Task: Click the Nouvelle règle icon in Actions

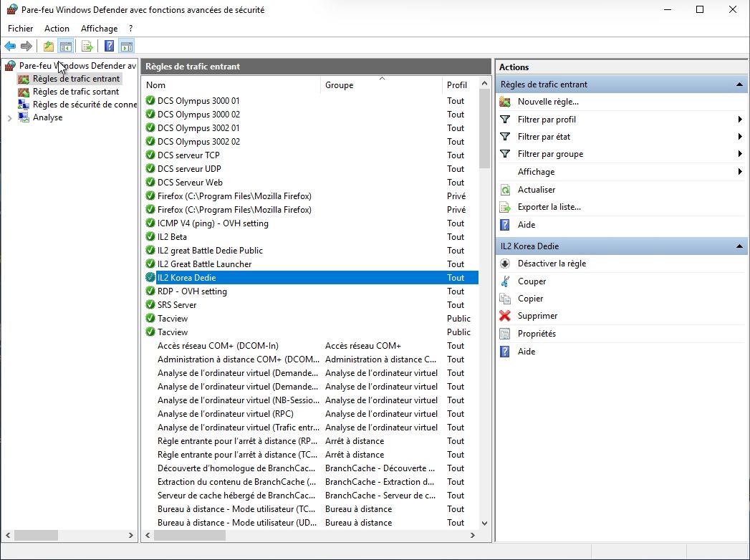Action: (x=504, y=102)
